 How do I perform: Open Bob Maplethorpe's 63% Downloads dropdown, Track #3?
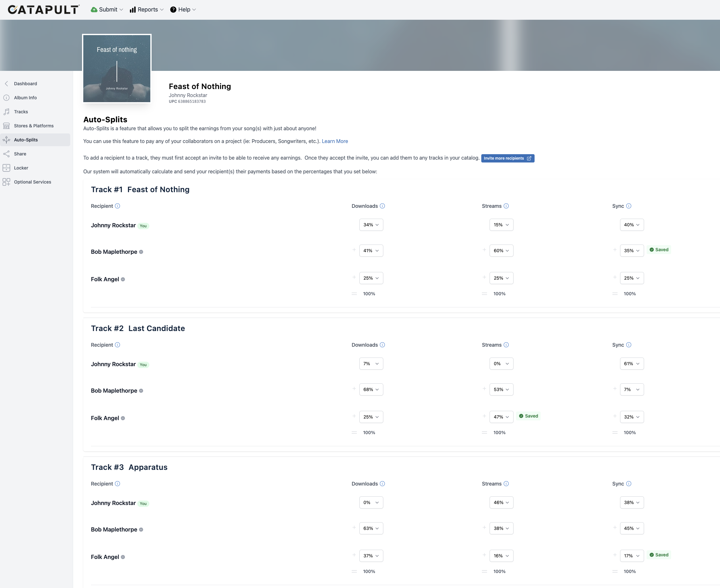371,528
